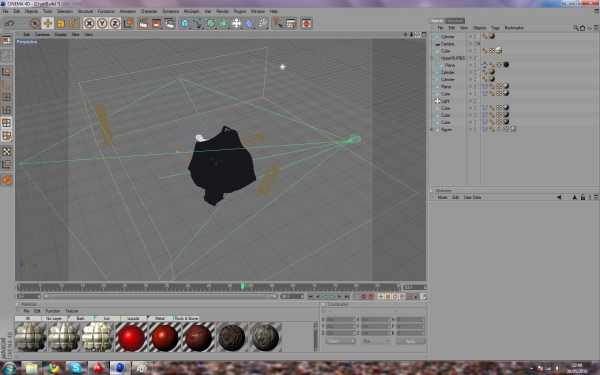Collapse the HyperNURBS object hierarchy
The width and height of the screenshot is (600, 375).
[x=432, y=58]
